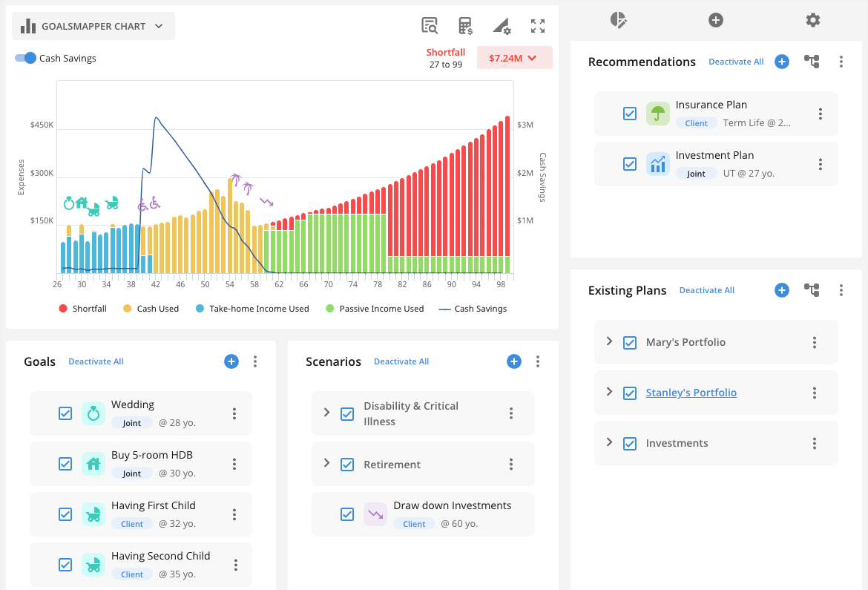Expand the chart to fullscreen
The image size is (868, 590).
point(538,26)
